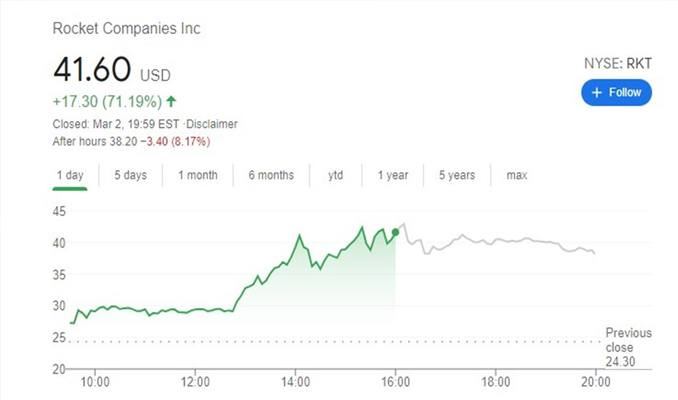Click the Previous close 24.30 label
This screenshot has height=400, width=678.
pyautogui.click(x=628, y=347)
